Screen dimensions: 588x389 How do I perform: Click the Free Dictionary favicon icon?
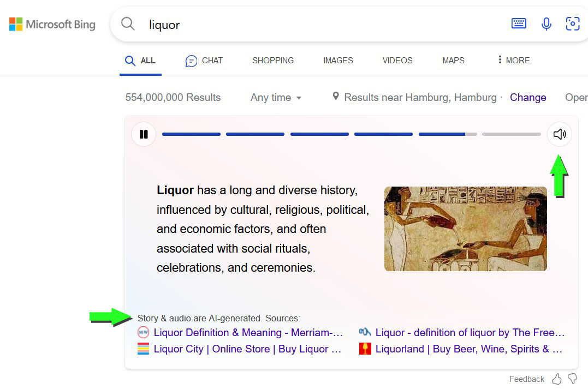(365, 332)
